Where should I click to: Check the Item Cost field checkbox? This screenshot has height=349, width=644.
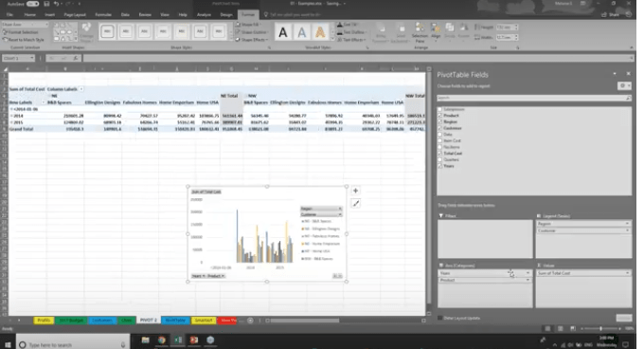(x=439, y=140)
